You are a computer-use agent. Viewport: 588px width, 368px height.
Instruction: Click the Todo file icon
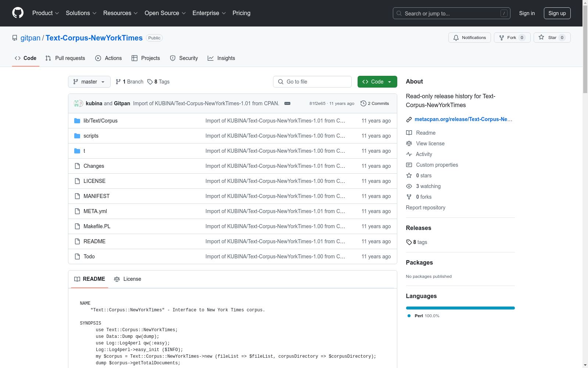pos(77,256)
